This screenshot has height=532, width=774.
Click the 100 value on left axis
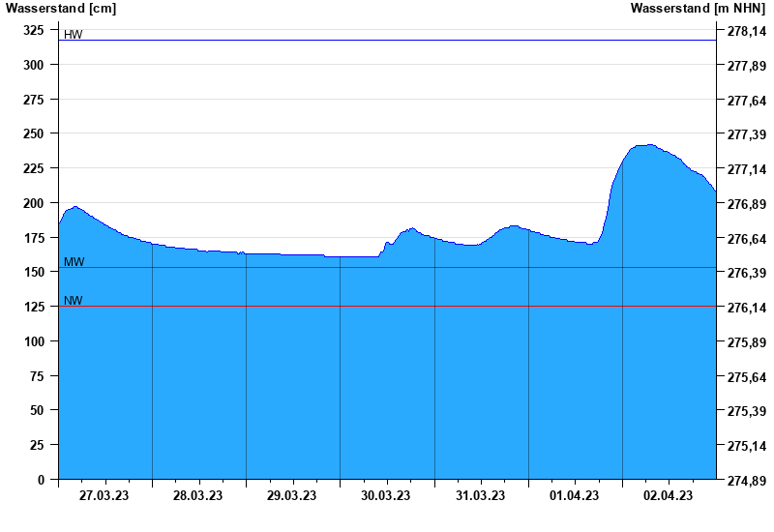pyautogui.click(x=34, y=341)
